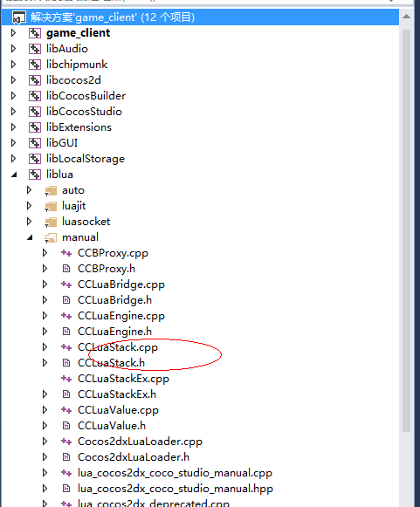Click the liblua project icon
The image size is (420, 507).
(x=35, y=175)
